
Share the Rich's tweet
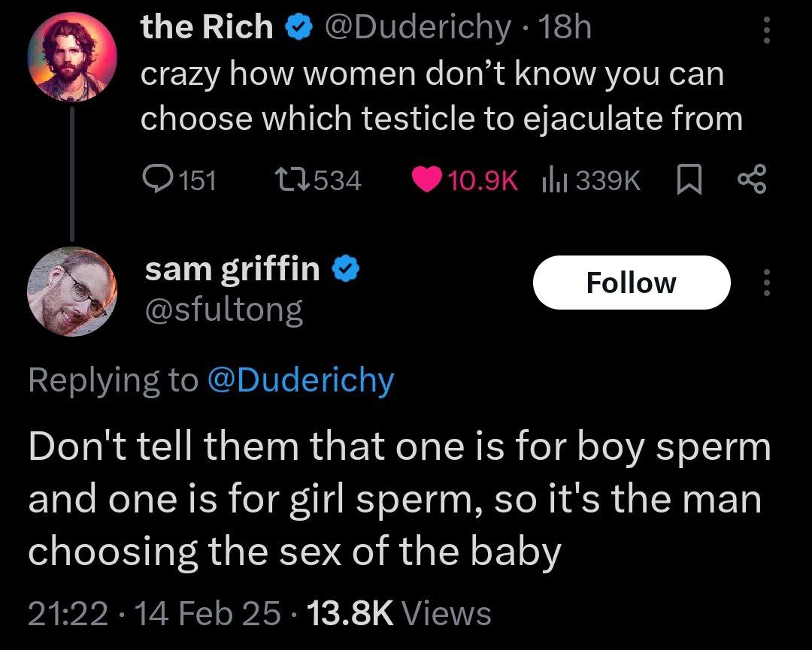click(x=751, y=179)
